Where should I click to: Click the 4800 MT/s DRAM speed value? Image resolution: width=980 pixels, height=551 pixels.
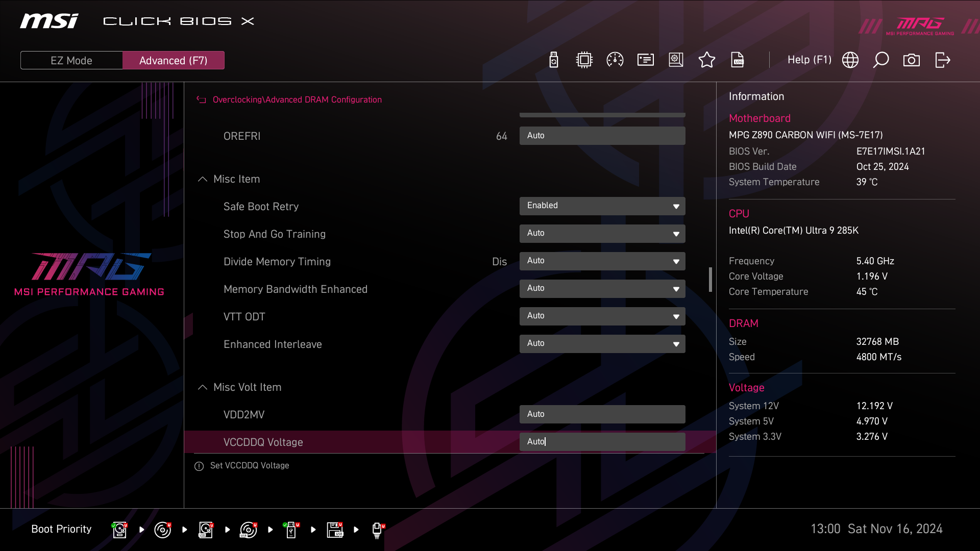[878, 357]
